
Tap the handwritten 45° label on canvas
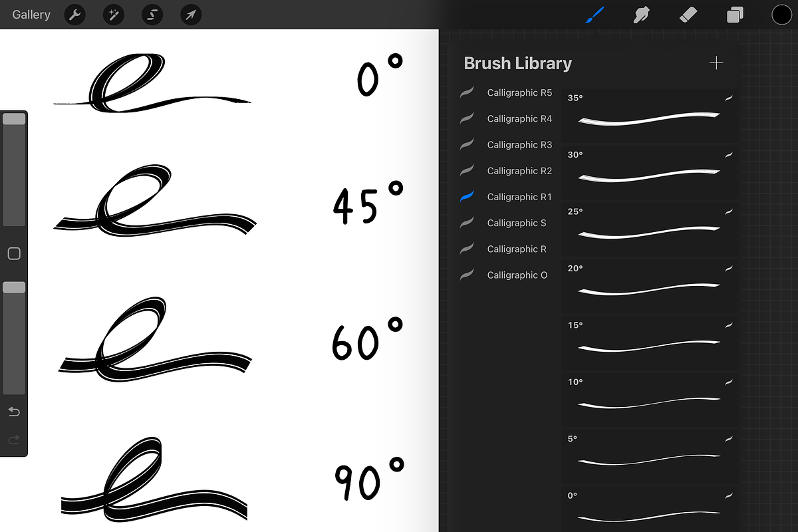[368, 202]
